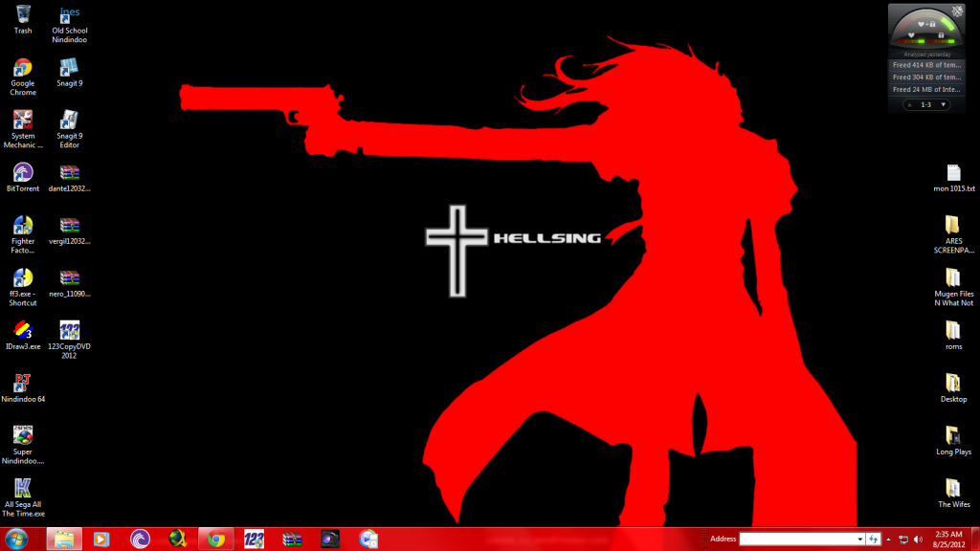The width and height of the screenshot is (980, 551).
Task: Open the gadget settings wrench icon
Action: point(957,11)
